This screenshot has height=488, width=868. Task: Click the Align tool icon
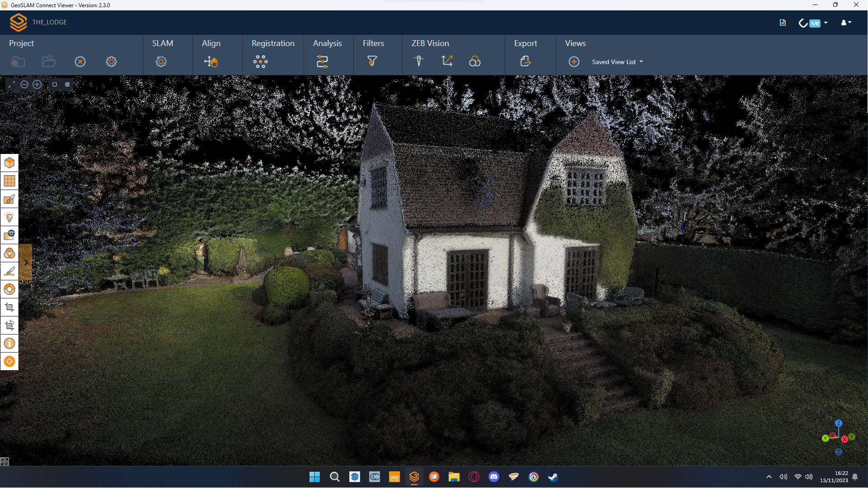(x=211, y=61)
